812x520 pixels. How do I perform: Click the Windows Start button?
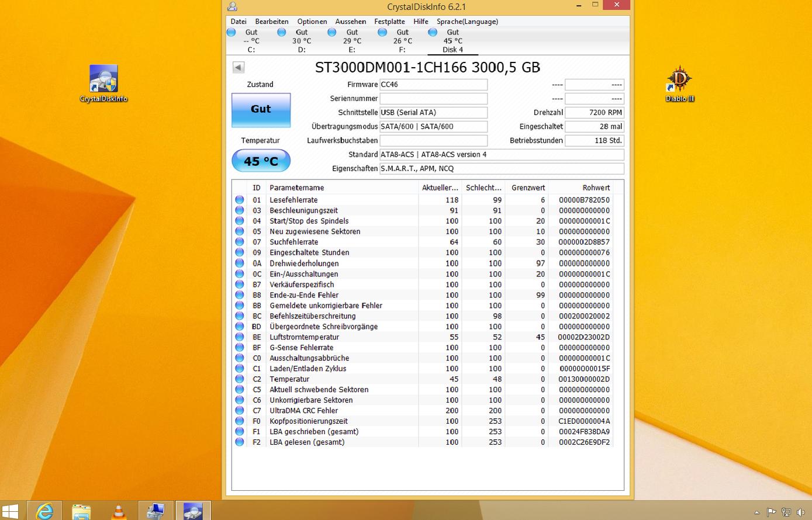(10, 511)
